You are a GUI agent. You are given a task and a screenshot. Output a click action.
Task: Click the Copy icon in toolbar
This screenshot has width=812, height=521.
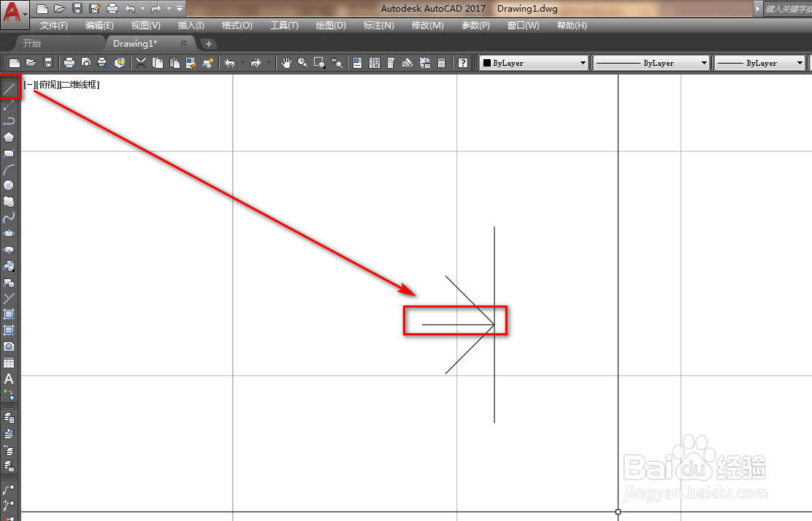(x=158, y=64)
